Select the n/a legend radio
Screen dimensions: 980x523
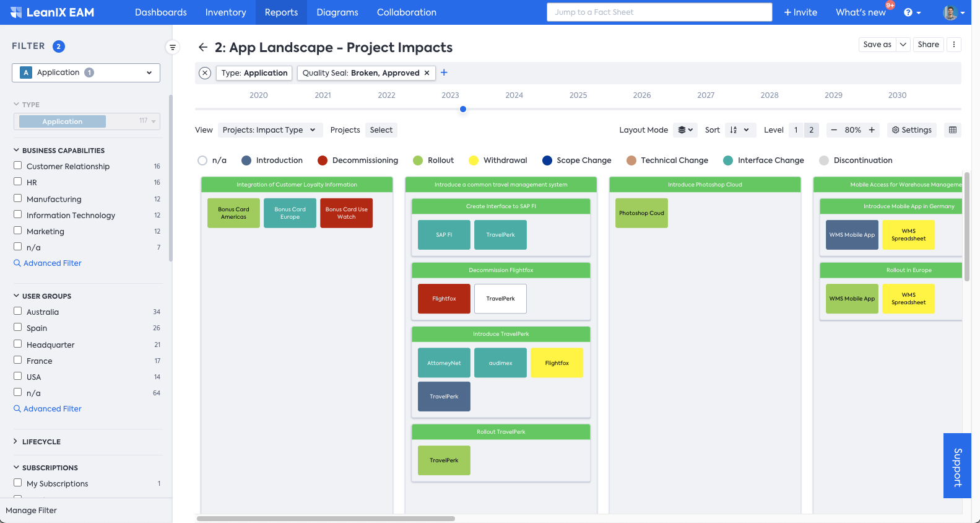[202, 160]
